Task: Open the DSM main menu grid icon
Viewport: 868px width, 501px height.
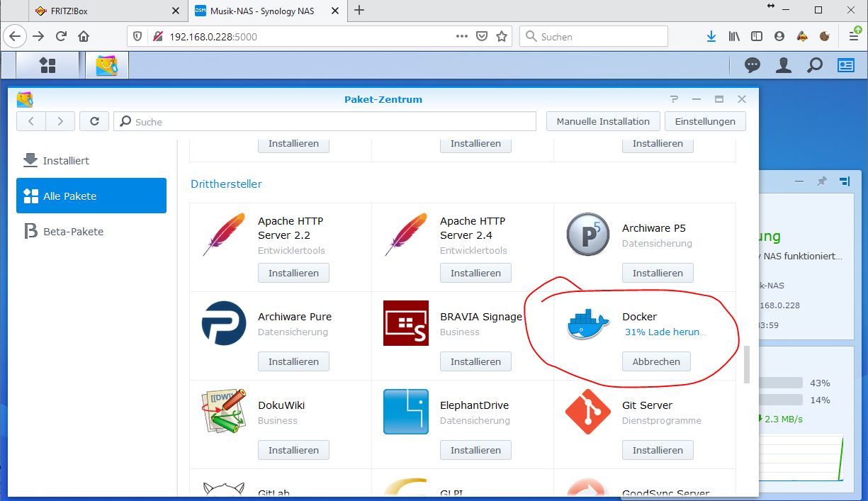Action: click(47, 64)
